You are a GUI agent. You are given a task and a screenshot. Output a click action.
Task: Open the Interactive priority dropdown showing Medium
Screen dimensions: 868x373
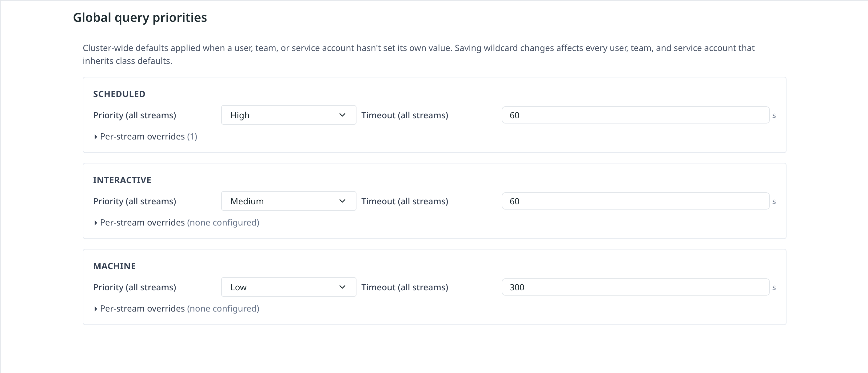pyautogui.click(x=289, y=201)
